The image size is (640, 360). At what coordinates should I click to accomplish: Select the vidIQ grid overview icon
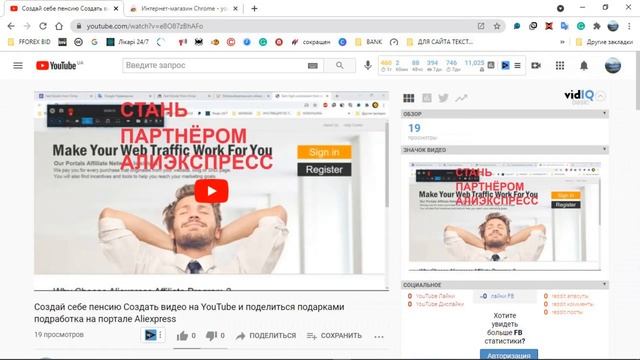click(x=409, y=98)
